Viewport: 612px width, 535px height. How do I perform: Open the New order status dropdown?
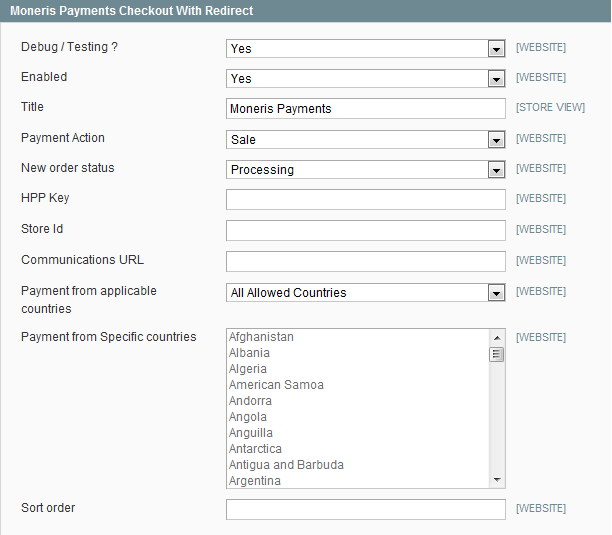click(366, 170)
